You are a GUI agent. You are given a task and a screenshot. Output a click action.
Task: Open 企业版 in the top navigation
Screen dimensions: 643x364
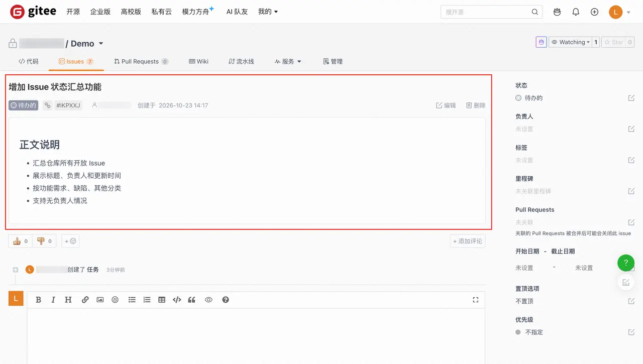(100, 12)
